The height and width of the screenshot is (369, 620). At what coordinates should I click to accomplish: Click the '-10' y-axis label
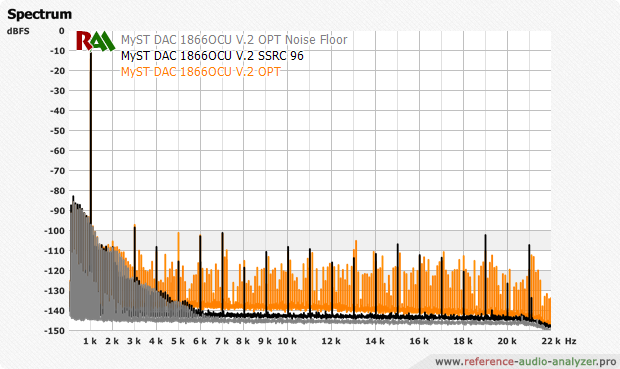click(57, 51)
